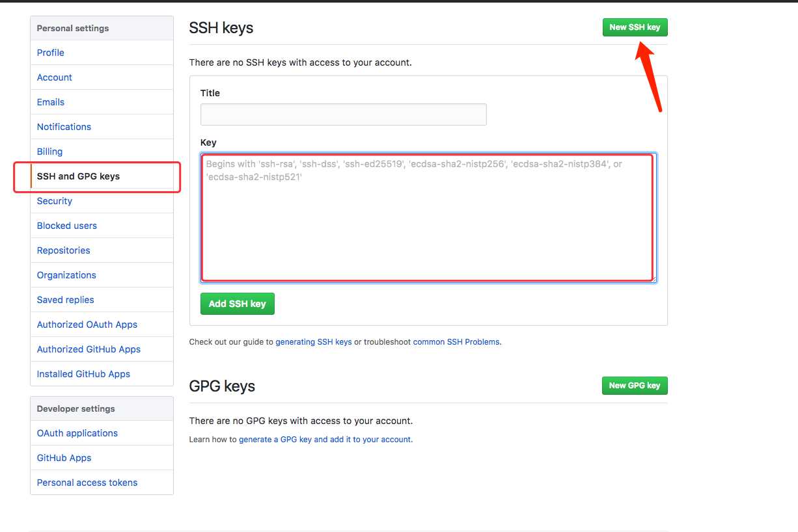Select Notifications in the sidebar
The image size is (798, 532).
tap(64, 127)
